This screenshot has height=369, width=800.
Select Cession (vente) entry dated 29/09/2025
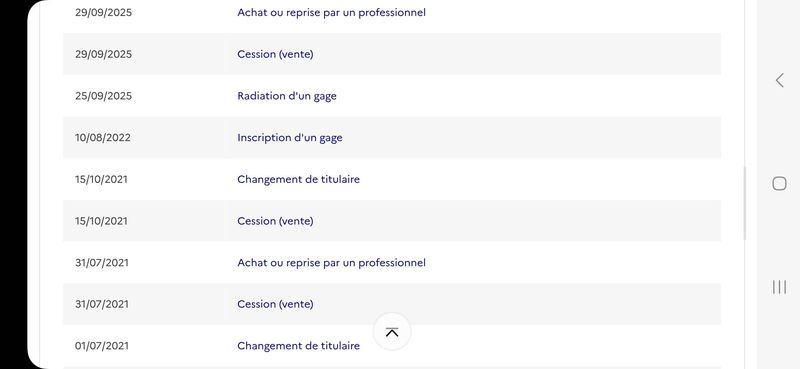[x=392, y=54]
